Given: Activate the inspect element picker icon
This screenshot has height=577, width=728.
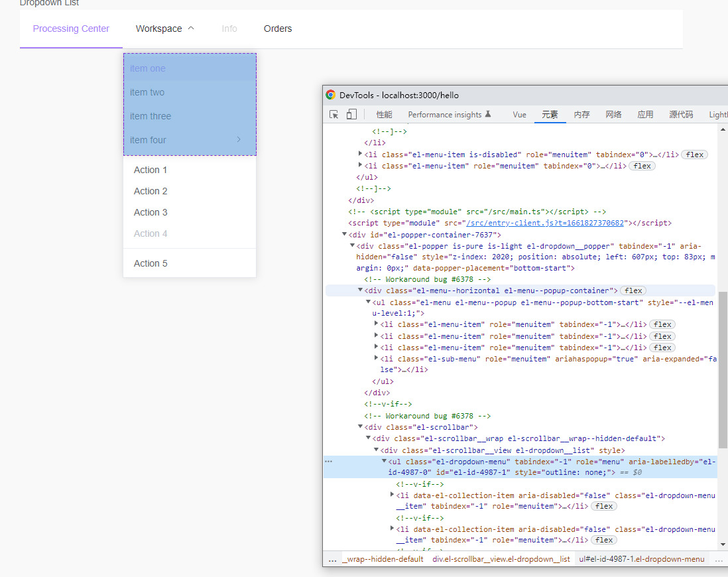Looking at the screenshot, I should coord(334,114).
